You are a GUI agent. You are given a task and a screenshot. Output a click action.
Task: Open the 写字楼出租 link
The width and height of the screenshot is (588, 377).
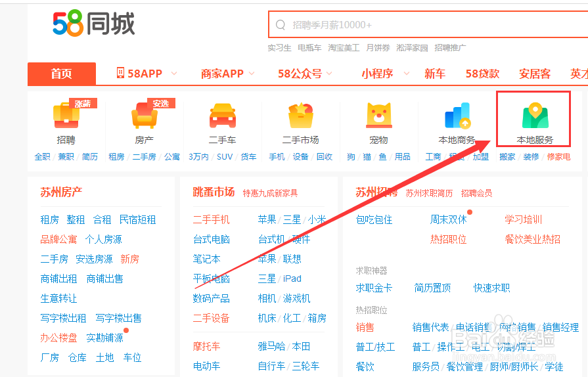coord(63,318)
